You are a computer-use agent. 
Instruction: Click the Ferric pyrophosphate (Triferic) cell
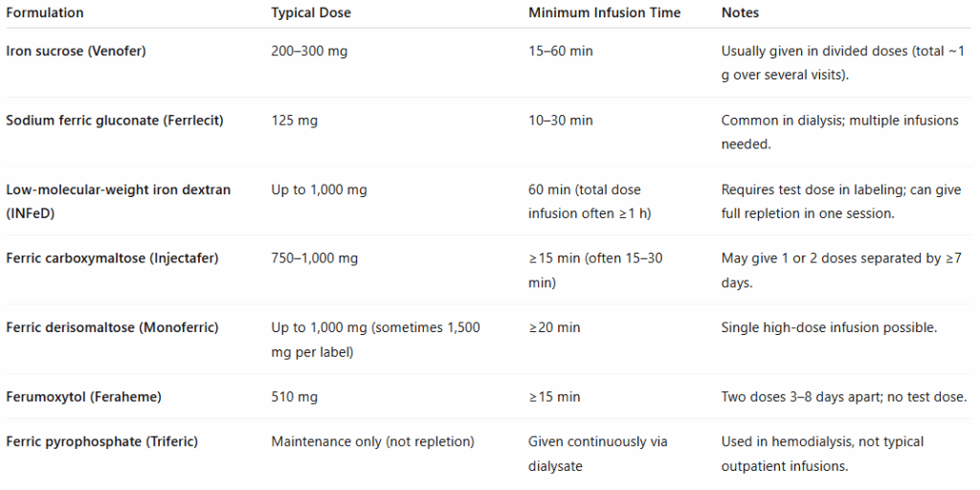tap(102, 442)
